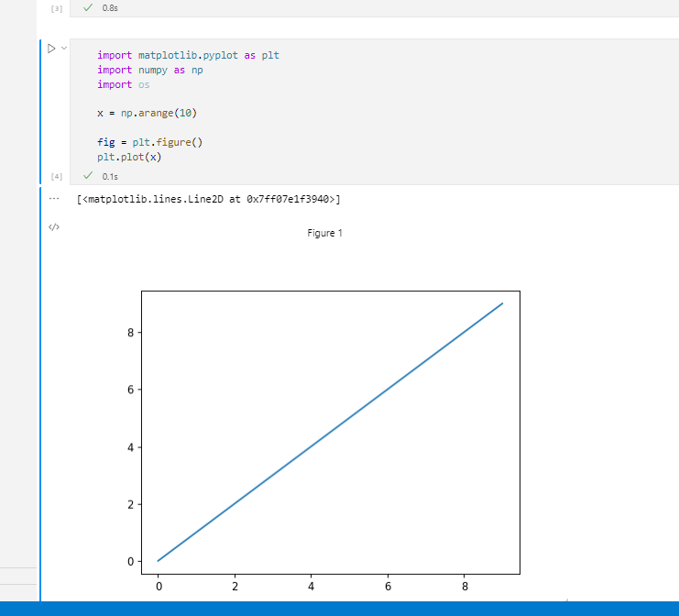The width and height of the screenshot is (679, 616).
Task: Click the 0.1s execution time
Action: (x=110, y=176)
